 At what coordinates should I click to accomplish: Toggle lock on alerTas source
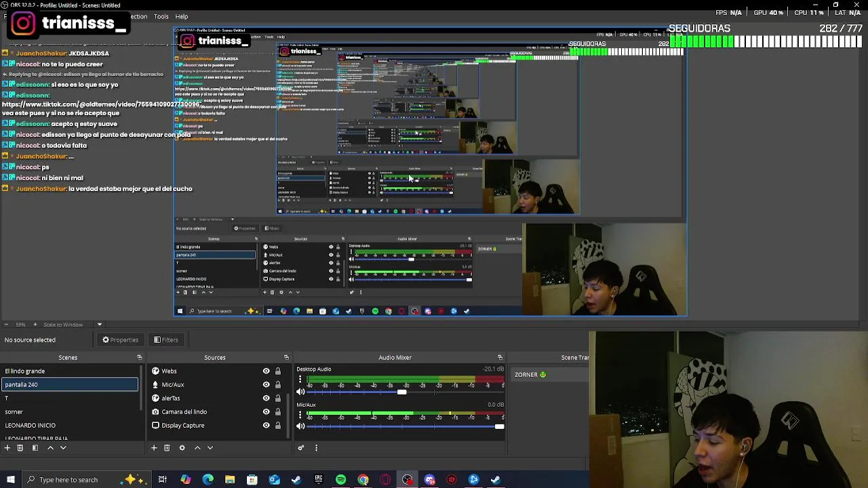click(277, 398)
